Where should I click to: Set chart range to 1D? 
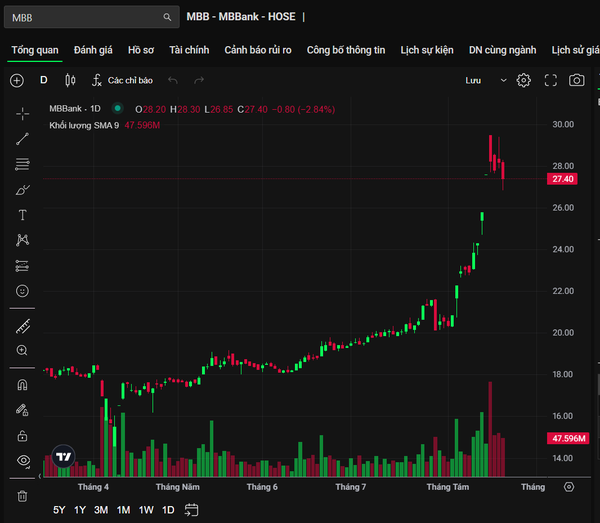tap(168, 510)
